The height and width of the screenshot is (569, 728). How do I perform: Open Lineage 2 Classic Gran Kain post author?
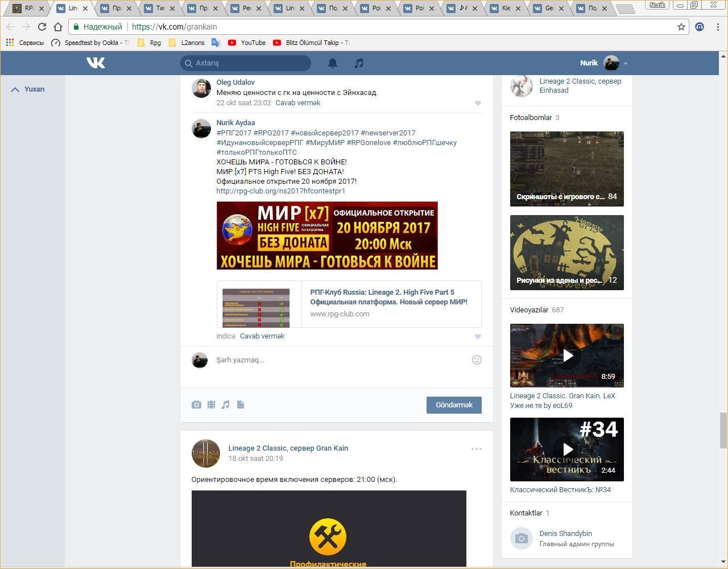(288, 448)
